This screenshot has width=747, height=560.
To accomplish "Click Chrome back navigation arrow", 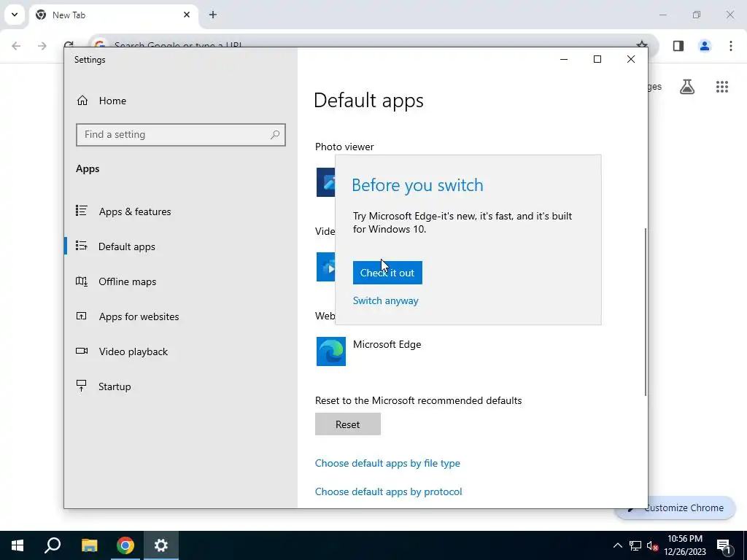I will (16, 46).
